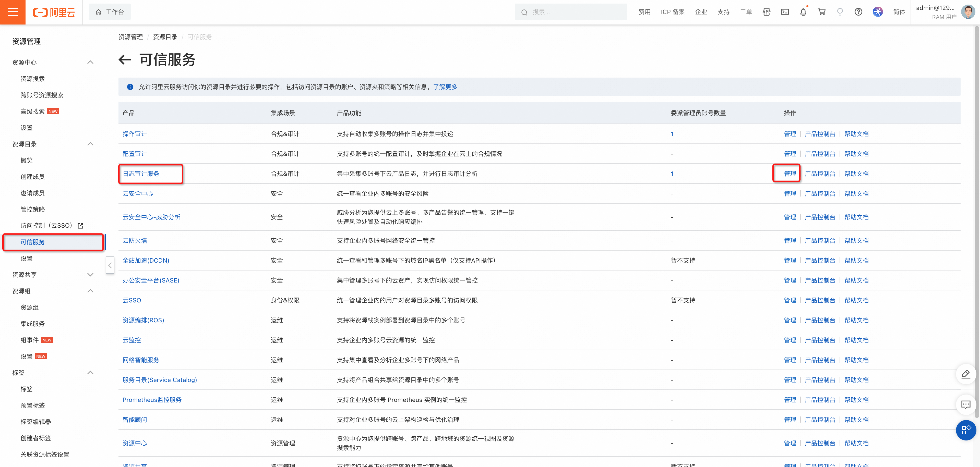The width and height of the screenshot is (980, 467).
Task: Open 邀请成员 in the sidebar
Action: coord(33,193)
